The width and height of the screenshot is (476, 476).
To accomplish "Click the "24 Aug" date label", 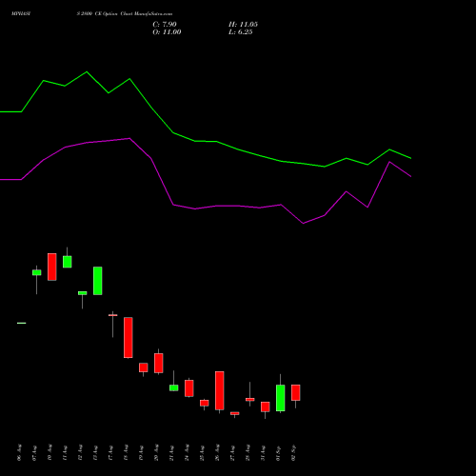I will (x=187, y=453).
